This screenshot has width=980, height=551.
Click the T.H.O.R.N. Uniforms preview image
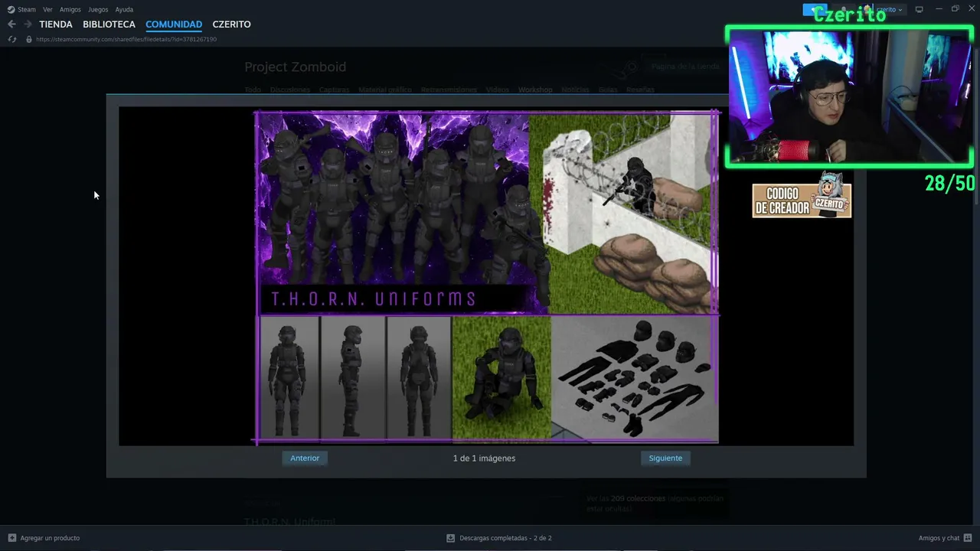pyautogui.click(x=486, y=276)
